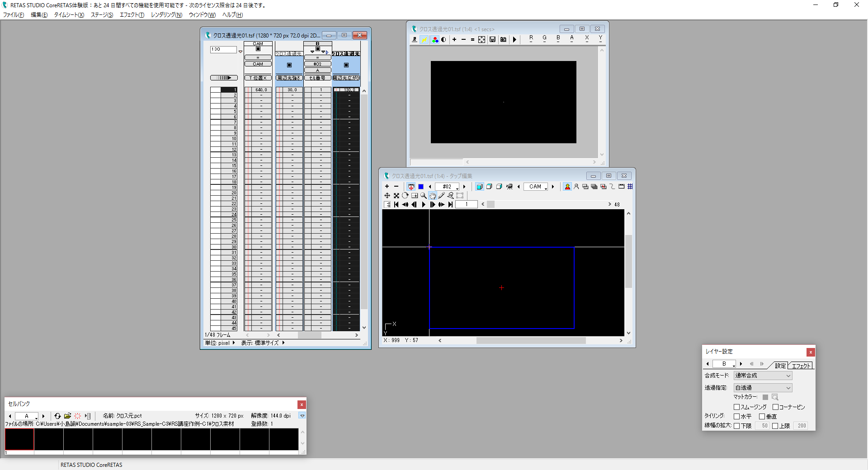The height and width of the screenshot is (470, 868).
Task: Open the レンダリング menu
Action: pos(167,15)
